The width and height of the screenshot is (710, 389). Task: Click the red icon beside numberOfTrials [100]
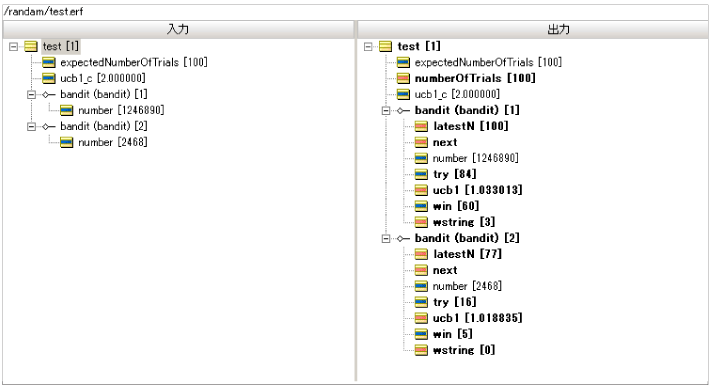tap(403, 78)
